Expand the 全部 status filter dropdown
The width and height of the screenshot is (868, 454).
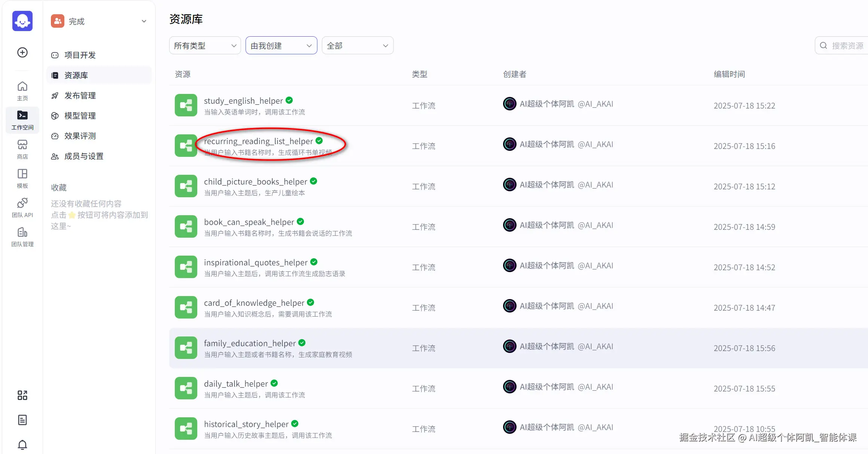click(x=357, y=46)
